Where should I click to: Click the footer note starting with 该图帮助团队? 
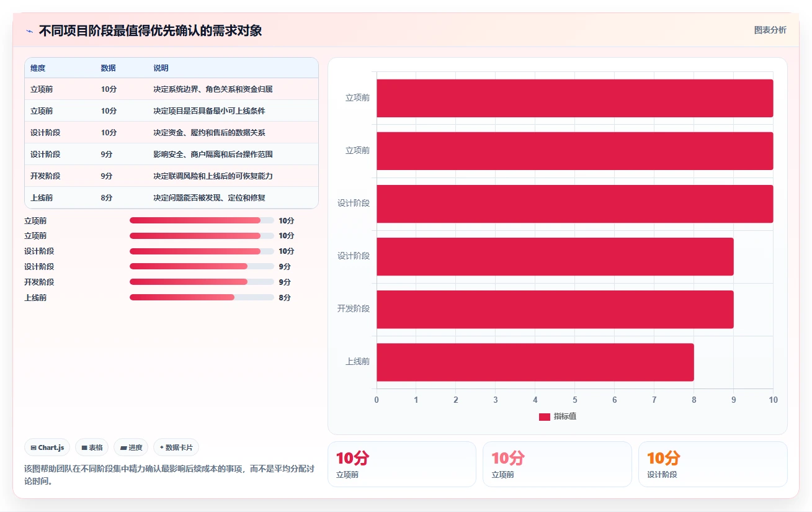tap(169, 475)
